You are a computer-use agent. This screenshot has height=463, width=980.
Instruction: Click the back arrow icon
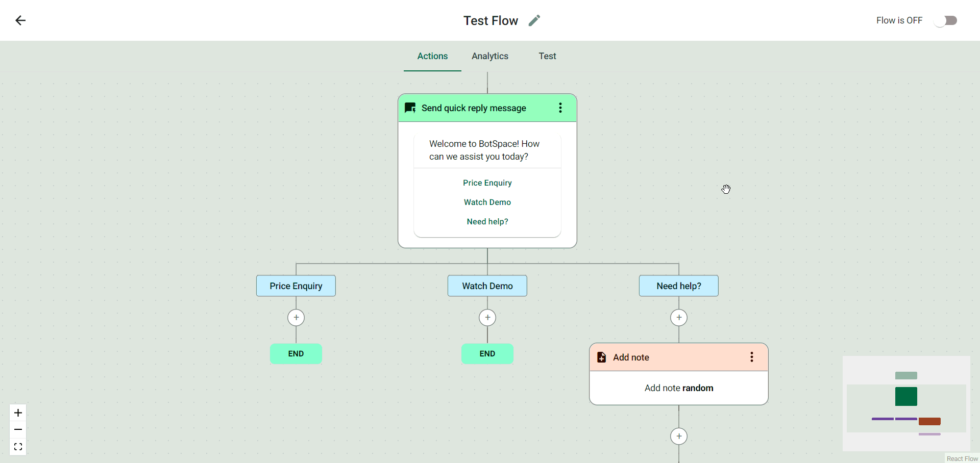pos(20,20)
